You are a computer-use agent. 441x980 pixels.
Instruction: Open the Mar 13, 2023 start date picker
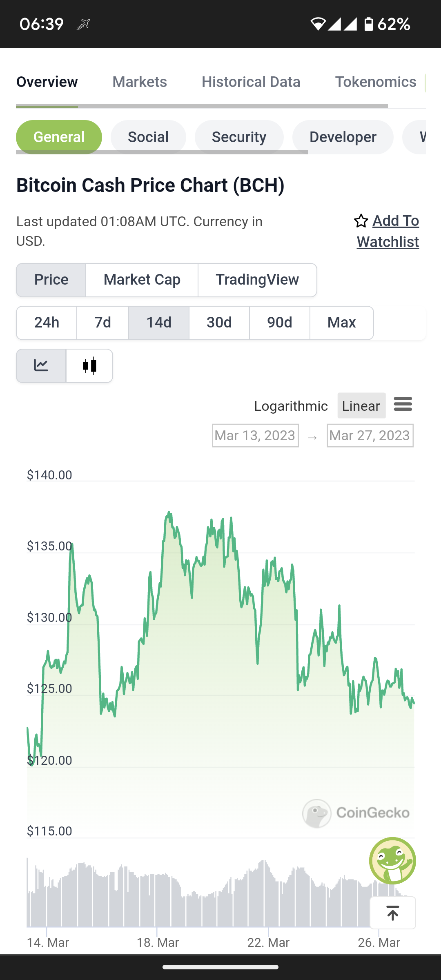click(x=255, y=436)
